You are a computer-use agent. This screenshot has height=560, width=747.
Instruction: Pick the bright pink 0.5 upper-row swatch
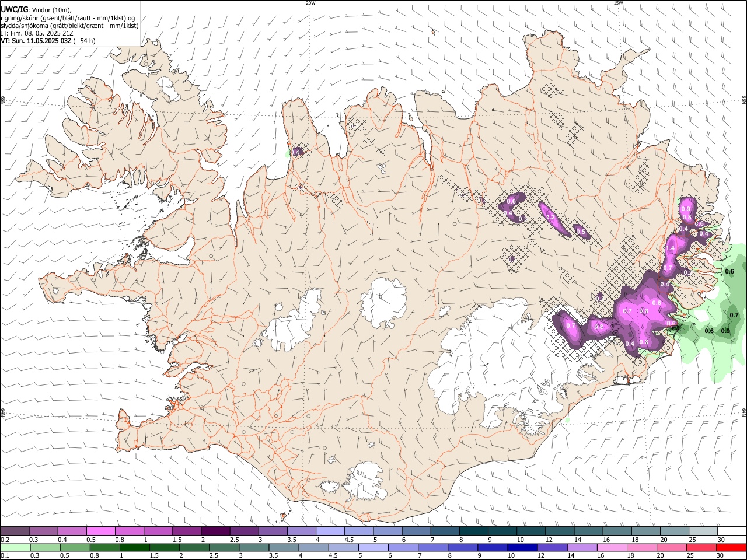[x=100, y=531]
